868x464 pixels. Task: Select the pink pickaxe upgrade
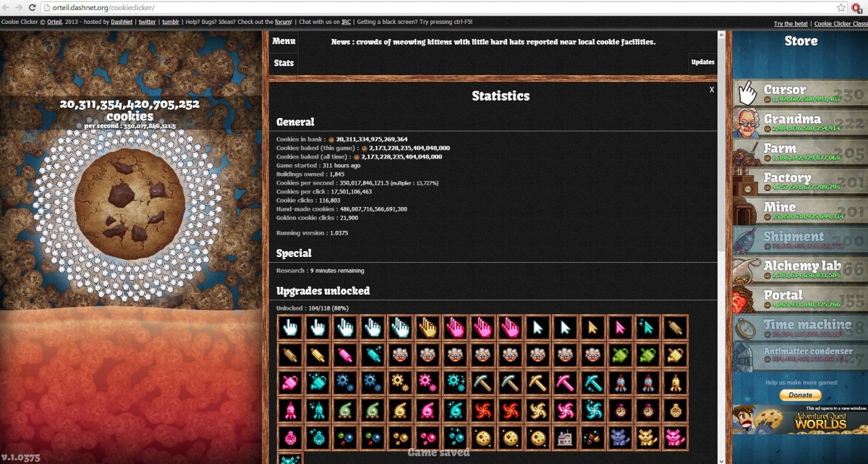click(565, 382)
